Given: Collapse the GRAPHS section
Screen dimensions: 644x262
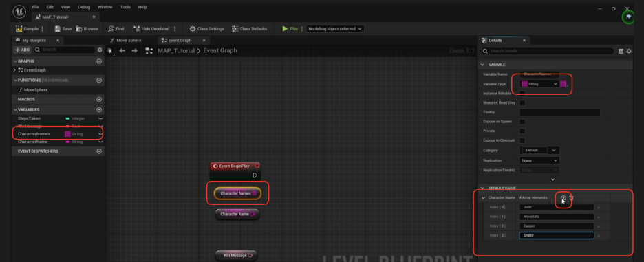Looking at the screenshot, I should point(15,61).
